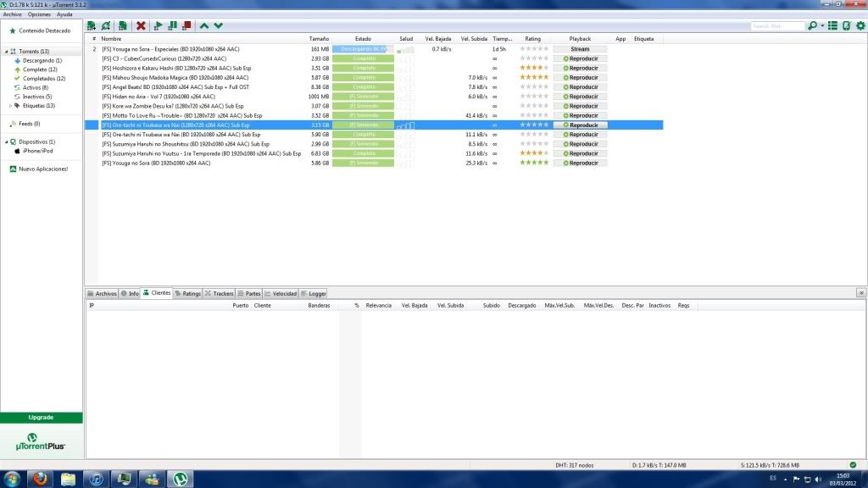
Task: Expand the Etiquetas tree node arrow
Action: (10, 106)
